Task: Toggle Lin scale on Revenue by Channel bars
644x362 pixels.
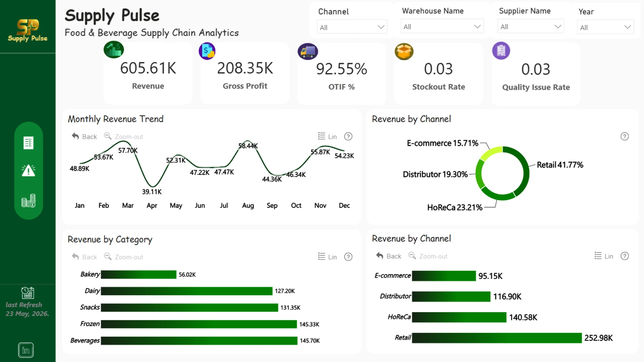Action: [604, 256]
